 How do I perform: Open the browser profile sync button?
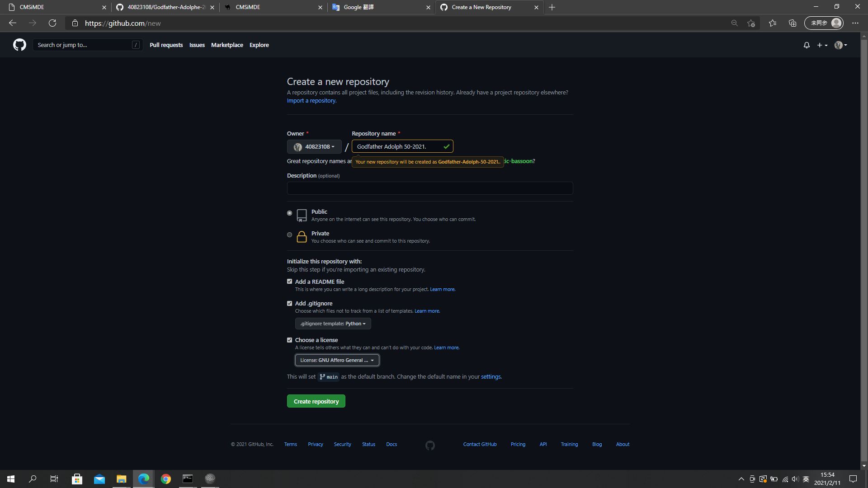point(824,23)
